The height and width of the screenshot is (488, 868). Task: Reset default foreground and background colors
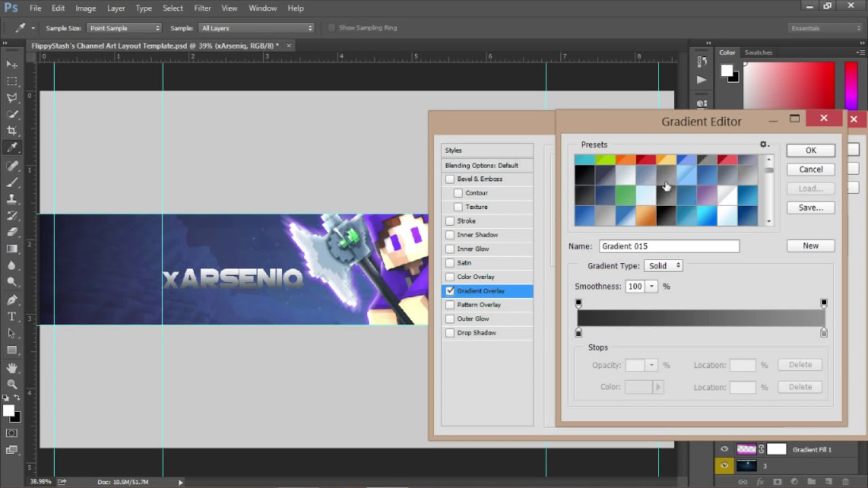pos(5,399)
